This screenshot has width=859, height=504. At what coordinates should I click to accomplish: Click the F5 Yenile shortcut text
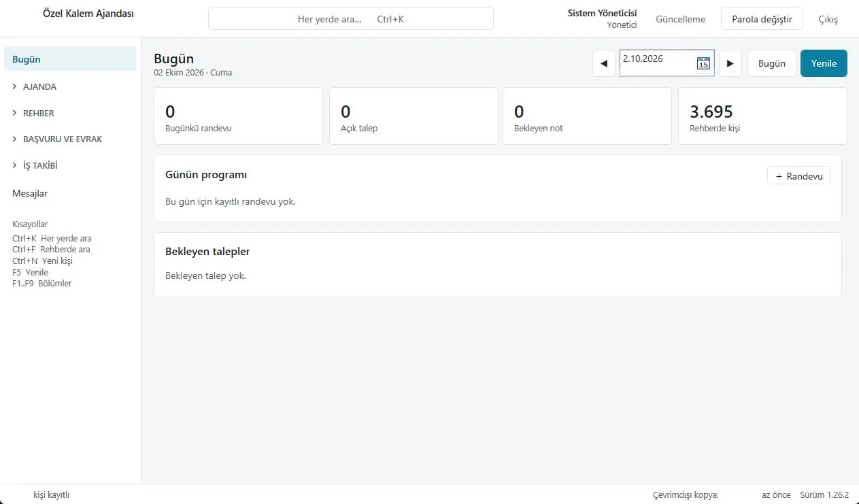coord(30,272)
